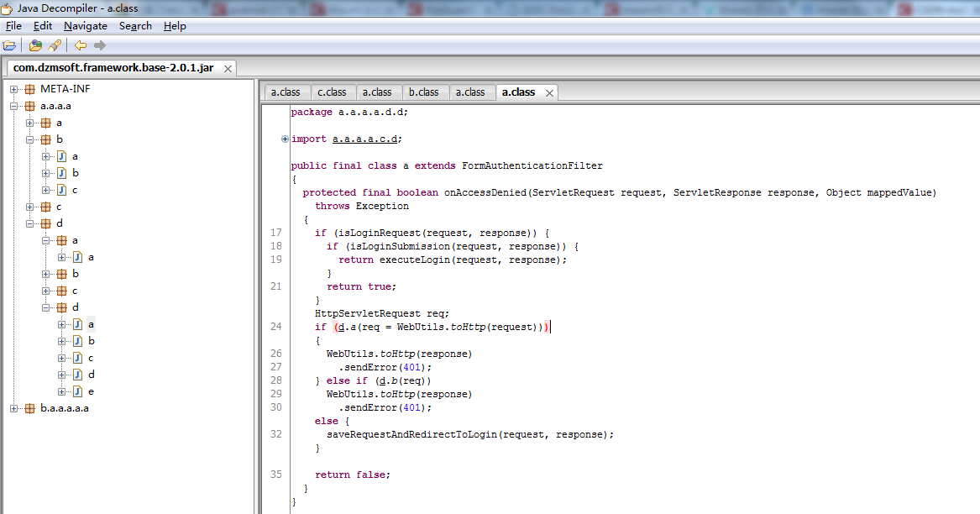
Task: Go back with the left arrow icon
Action: point(81,45)
